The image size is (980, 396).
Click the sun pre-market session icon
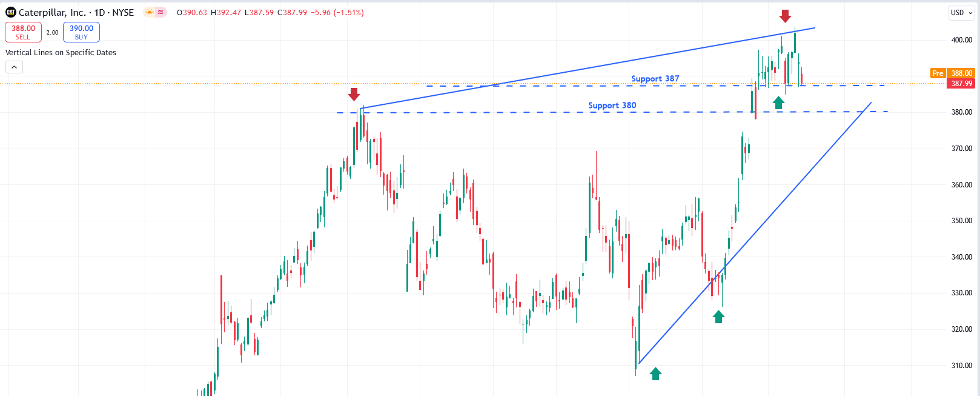tap(150, 12)
